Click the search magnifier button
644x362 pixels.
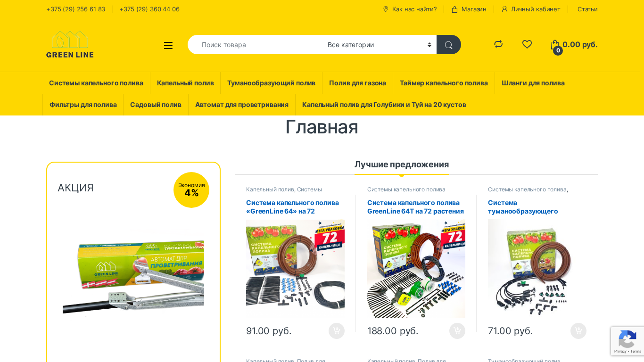(449, 45)
